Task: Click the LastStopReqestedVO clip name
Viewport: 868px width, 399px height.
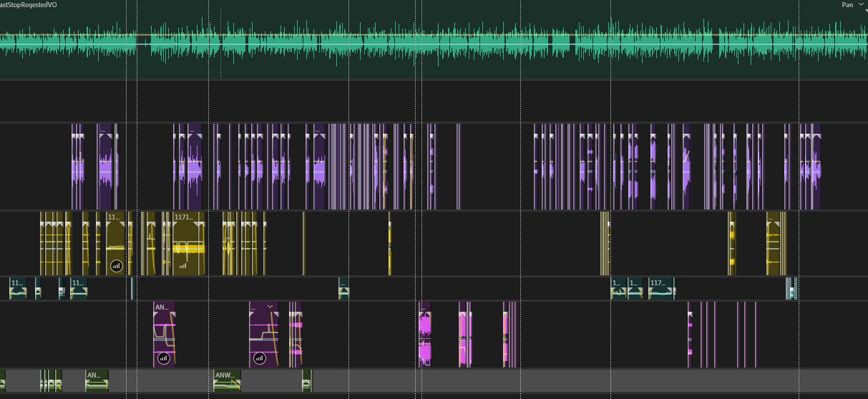Action: (x=29, y=4)
